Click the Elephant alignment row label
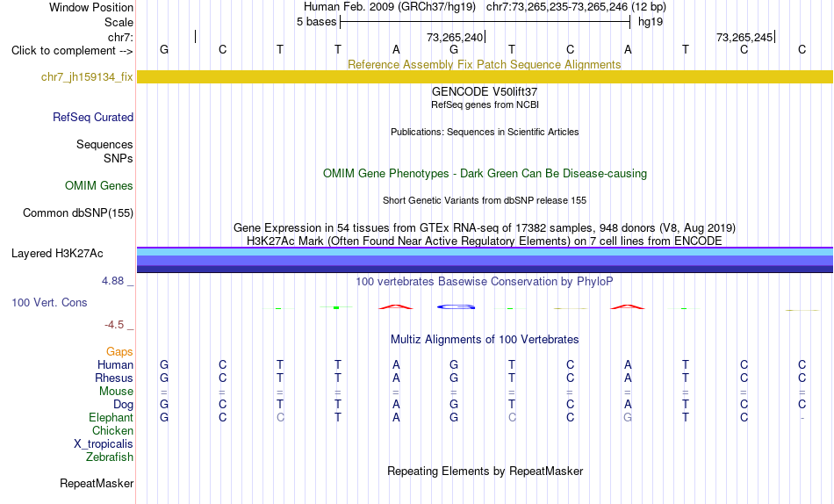Image resolution: width=834 pixels, height=504 pixels. coord(111,418)
